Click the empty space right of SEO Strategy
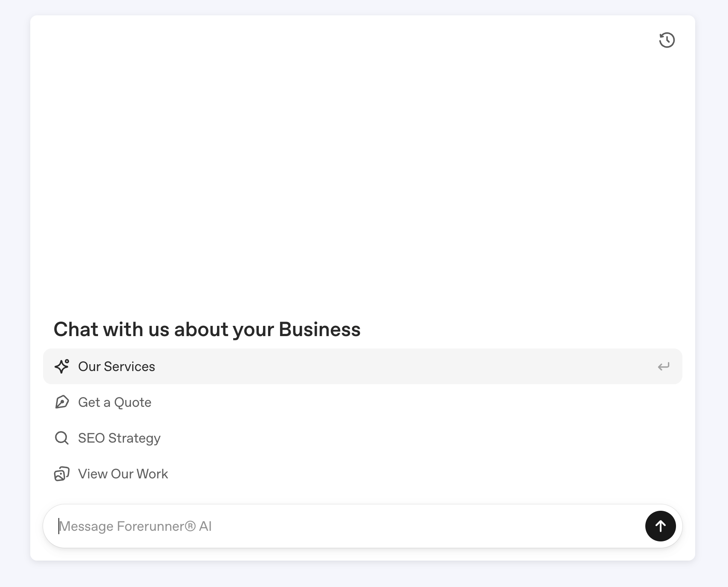The height and width of the screenshot is (587, 728). [x=384, y=438]
